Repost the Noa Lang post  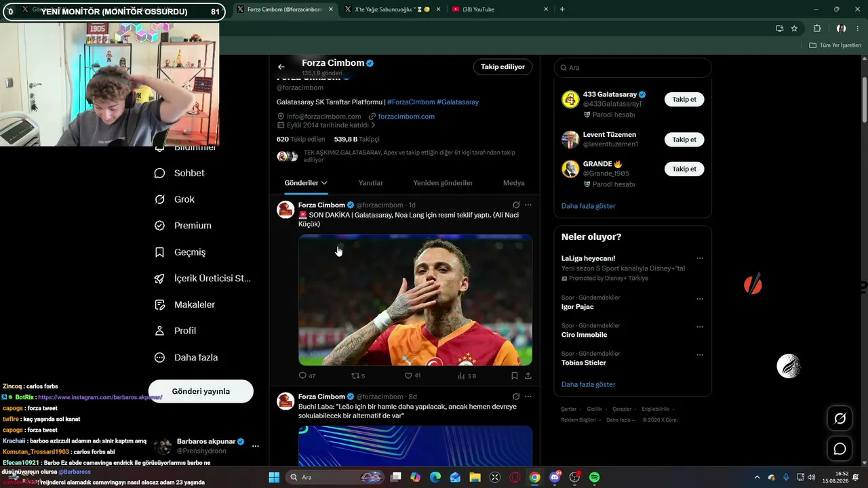click(x=358, y=375)
